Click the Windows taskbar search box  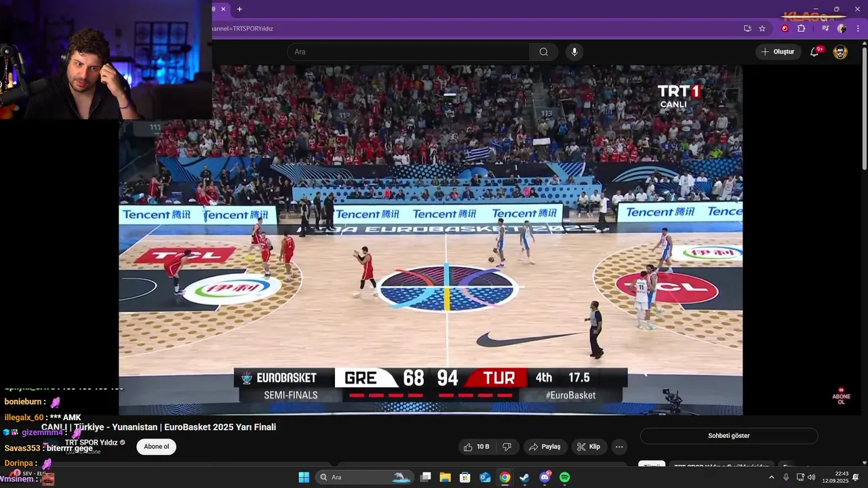(x=365, y=477)
